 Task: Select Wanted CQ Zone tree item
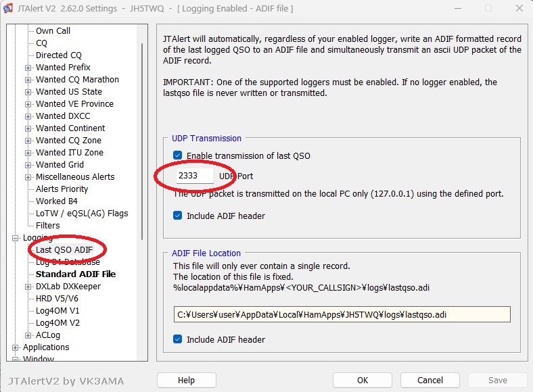point(69,141)
